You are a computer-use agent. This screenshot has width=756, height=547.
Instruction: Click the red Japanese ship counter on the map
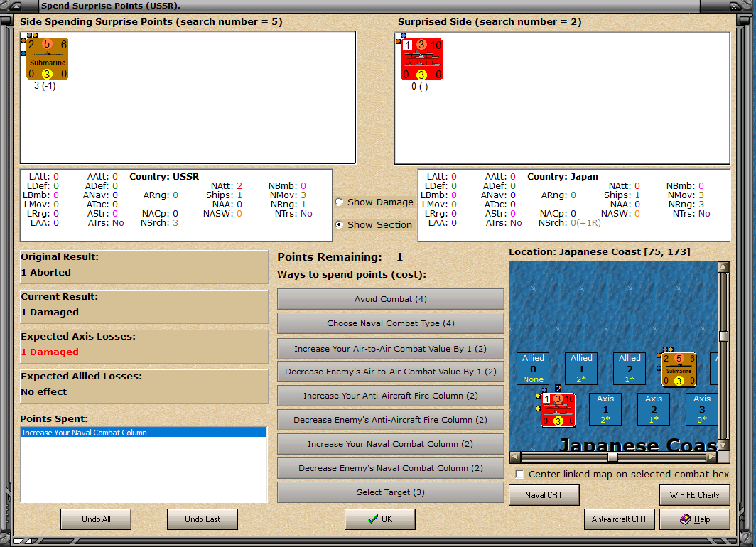(x=558, y=410)
